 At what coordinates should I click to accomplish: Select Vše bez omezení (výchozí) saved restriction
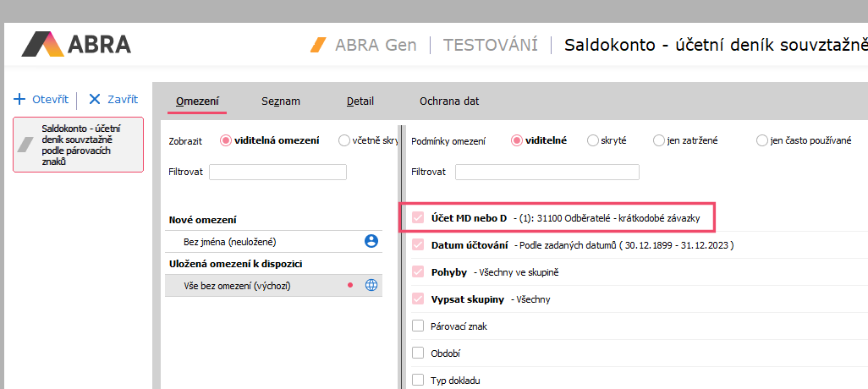pos(237,286)
